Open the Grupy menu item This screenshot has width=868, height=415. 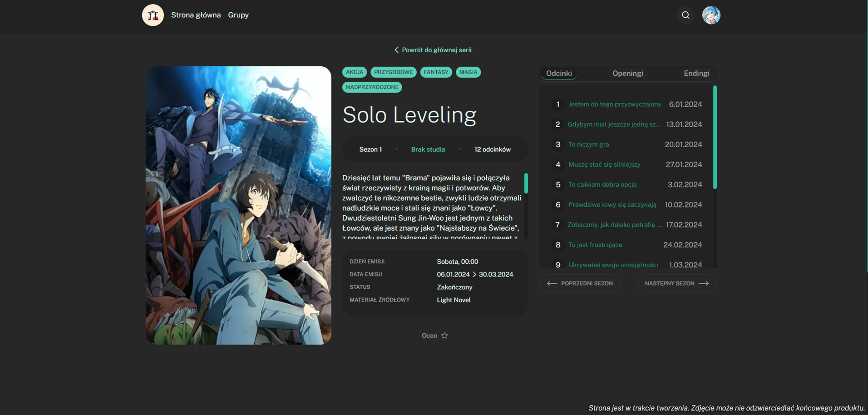[238, 15]
